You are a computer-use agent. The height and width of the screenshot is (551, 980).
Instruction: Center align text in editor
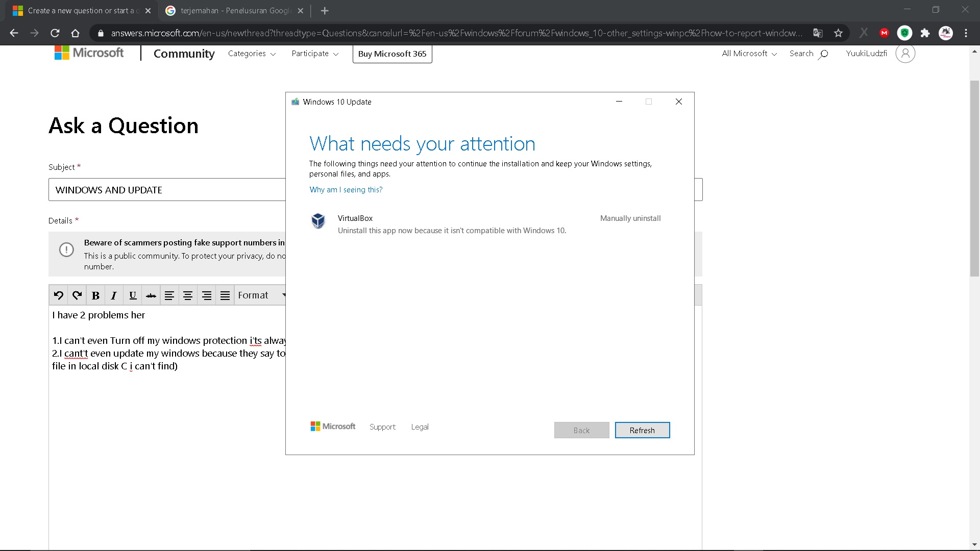188,295
